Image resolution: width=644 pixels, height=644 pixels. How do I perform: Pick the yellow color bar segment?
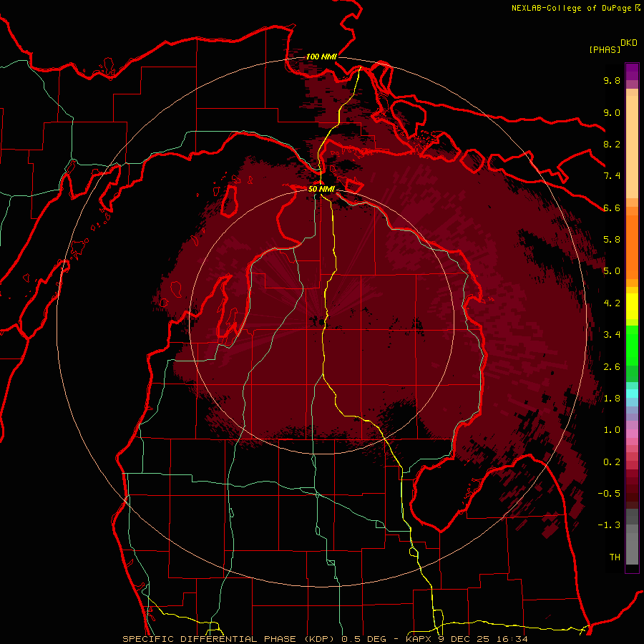click(x=632, y=306)
